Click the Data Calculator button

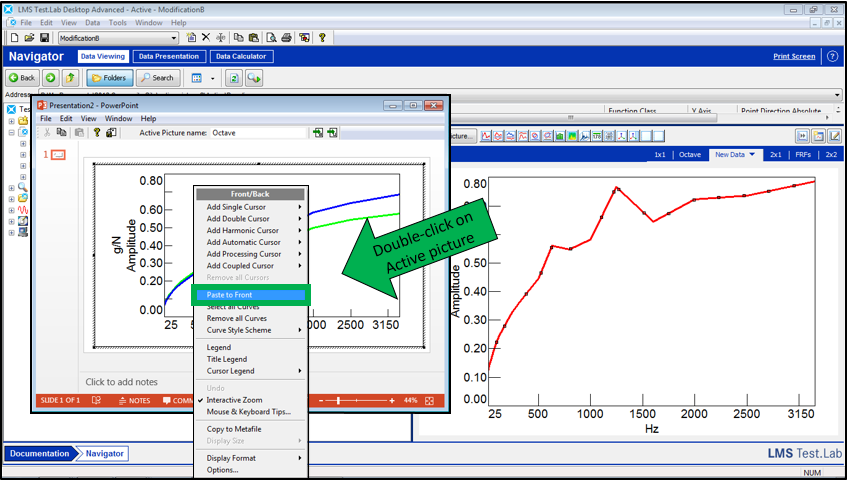(x=241, y=56)
